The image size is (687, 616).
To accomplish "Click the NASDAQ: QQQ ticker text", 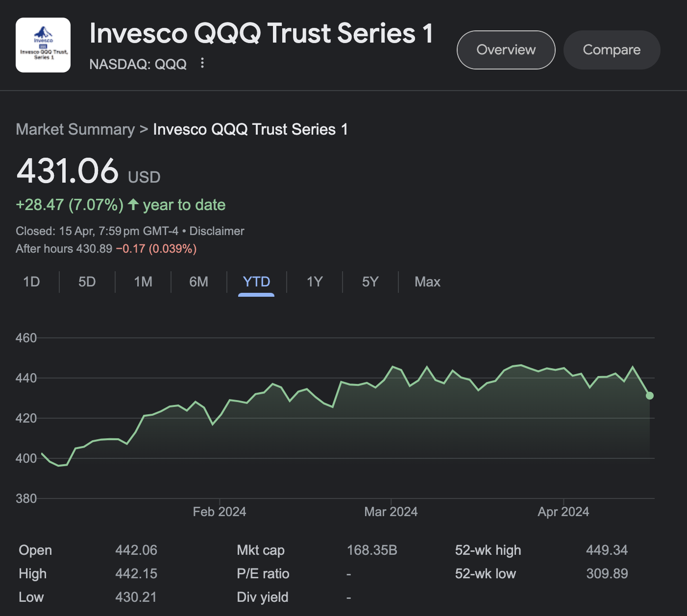I will (138, 64).
